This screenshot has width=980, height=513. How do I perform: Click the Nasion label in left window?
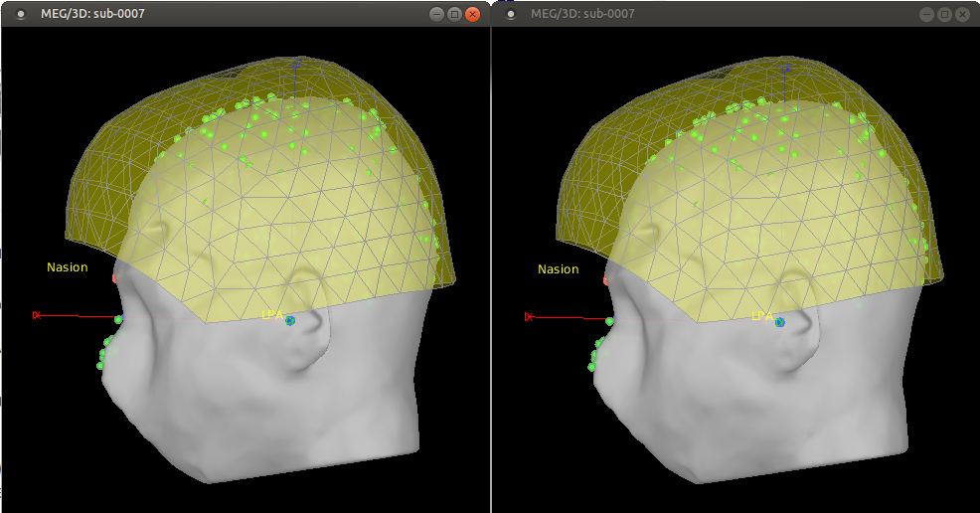coord(67,267)
